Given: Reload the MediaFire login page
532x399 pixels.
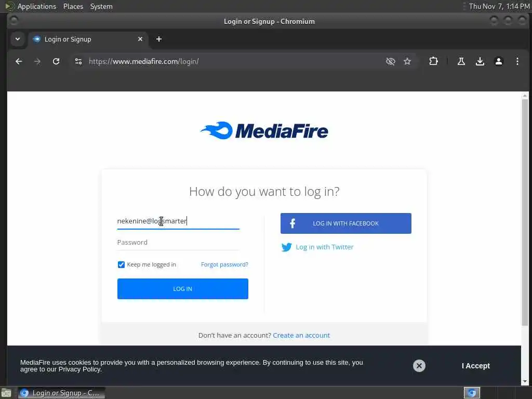Looking at the screenshot, I should [56, 61].
